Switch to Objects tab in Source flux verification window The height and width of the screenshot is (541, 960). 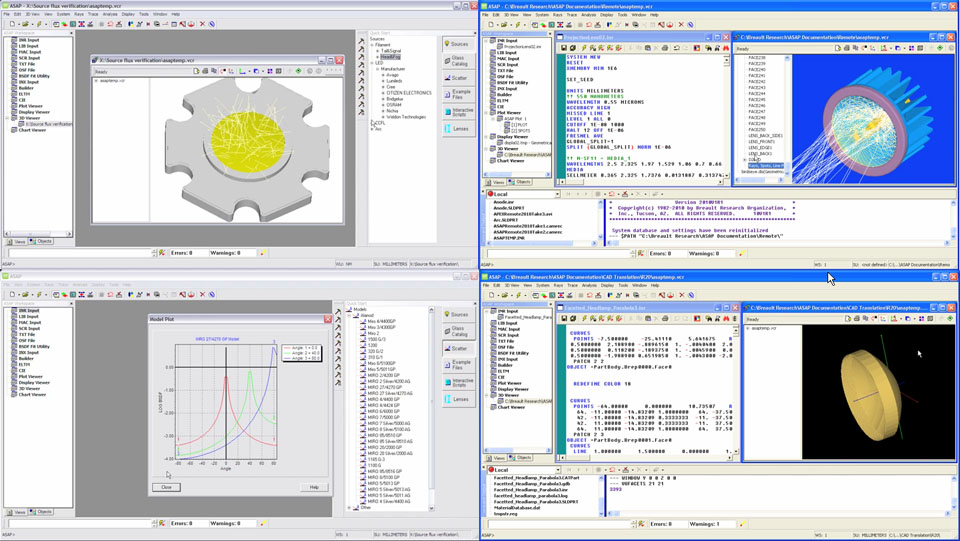tap(41, 241)
